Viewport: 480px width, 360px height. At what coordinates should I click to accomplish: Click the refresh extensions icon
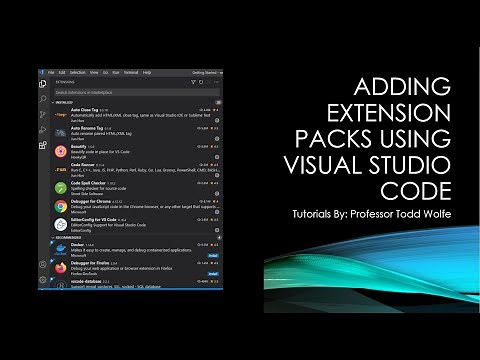click(x=201, y=82)
